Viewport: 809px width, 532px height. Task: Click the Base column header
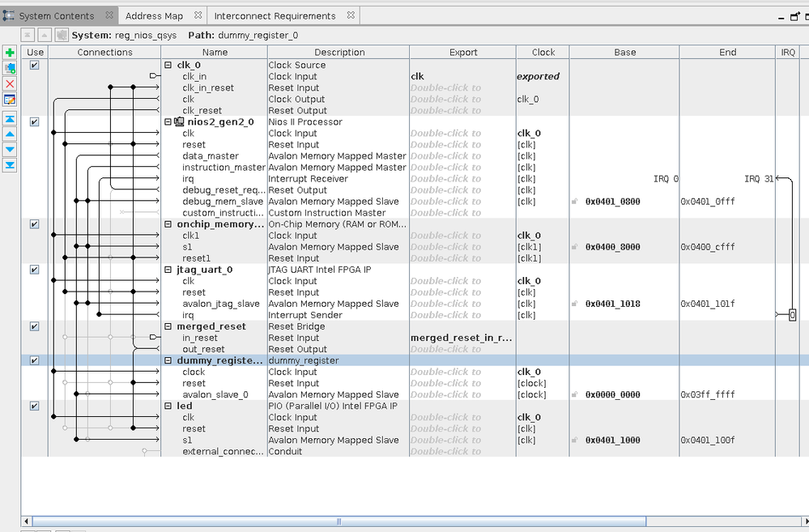[624, 52]
